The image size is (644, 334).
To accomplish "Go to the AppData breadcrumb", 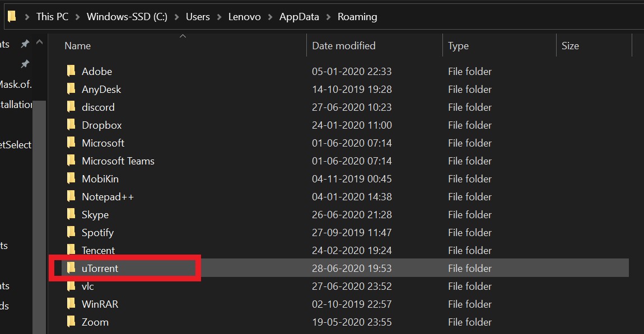I will 299,17.
